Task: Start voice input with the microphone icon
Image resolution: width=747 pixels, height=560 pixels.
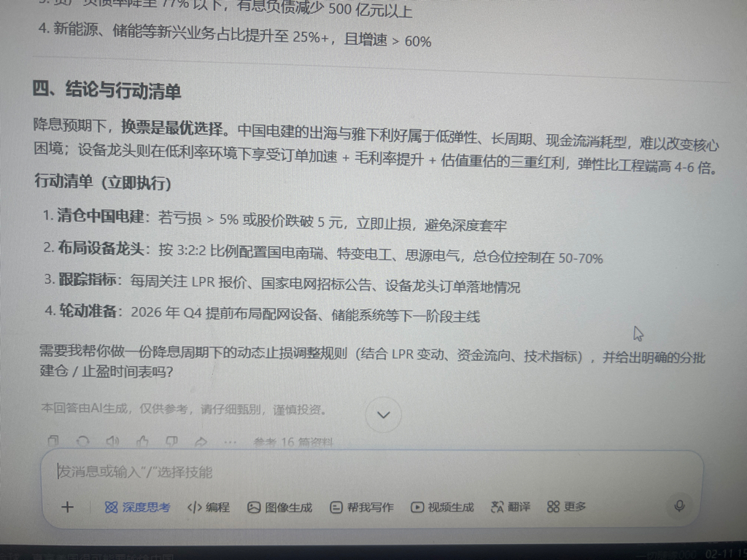Action: point(680,506)
